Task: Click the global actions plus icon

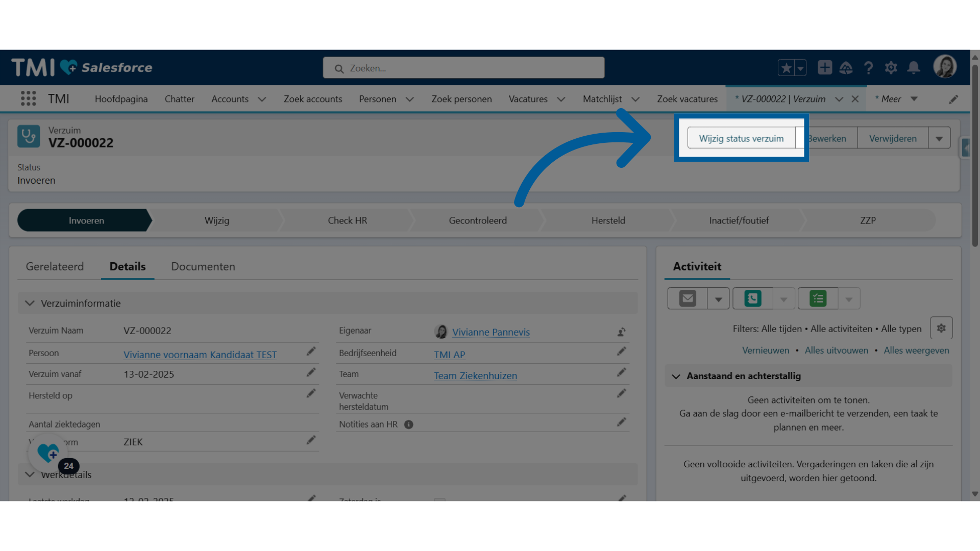Action: 824,67
